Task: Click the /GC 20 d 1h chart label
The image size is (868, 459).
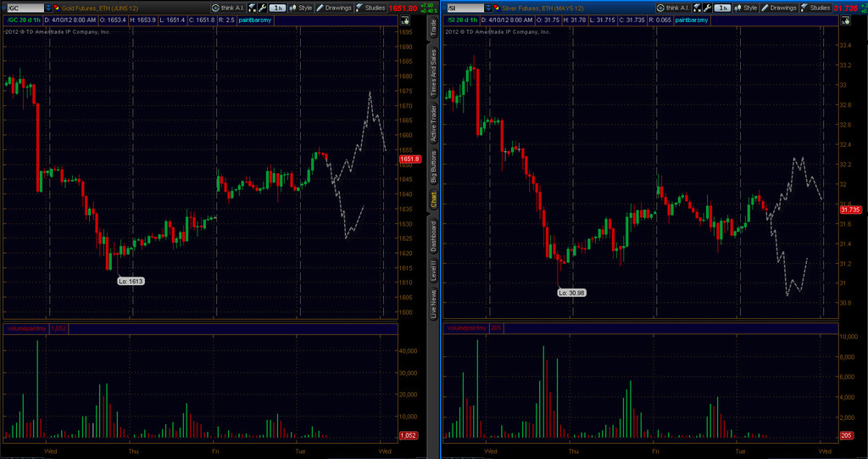Action: (x=23, y=20)
